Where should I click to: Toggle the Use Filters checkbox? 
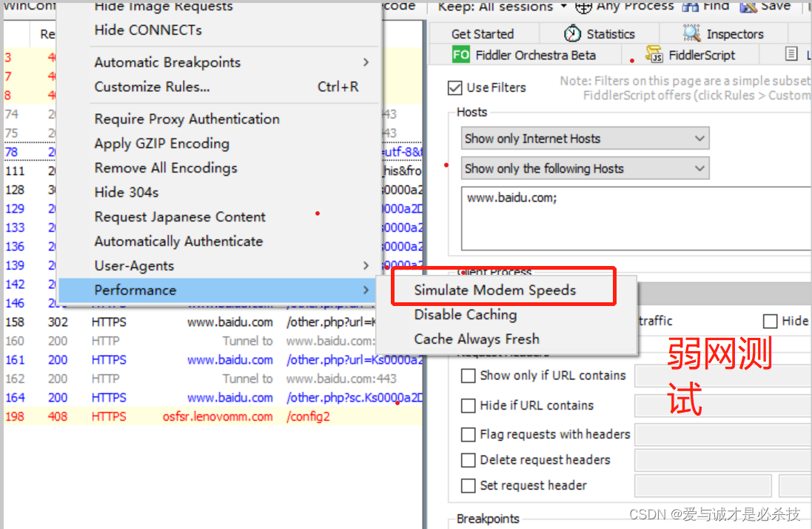[454, 87]
